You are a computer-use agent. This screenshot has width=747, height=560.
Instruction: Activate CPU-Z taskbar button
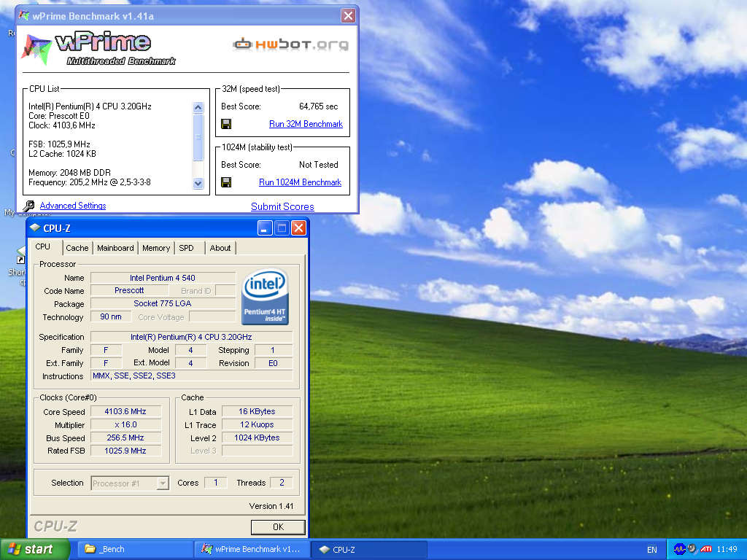click(x=369, y=549)
